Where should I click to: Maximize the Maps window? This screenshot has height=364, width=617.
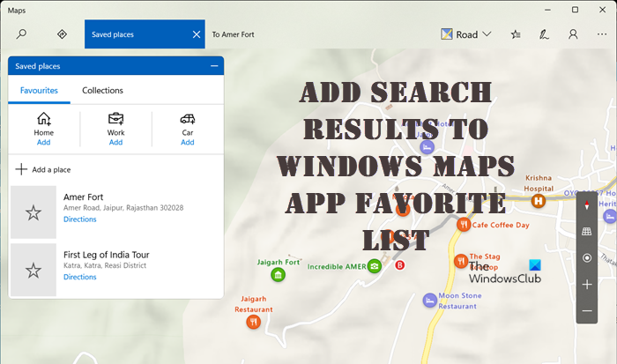click(x=575, y=10)
